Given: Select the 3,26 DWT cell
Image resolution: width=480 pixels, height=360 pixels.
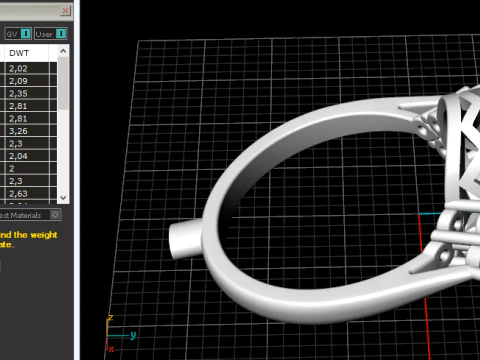Looking at the screenshot, I should [x=27, y=131].
